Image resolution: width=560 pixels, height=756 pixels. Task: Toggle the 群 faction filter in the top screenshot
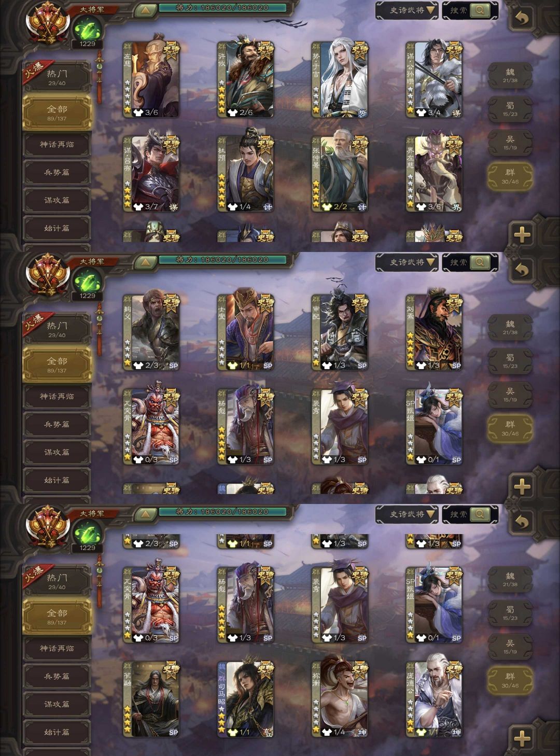pyautogui.click(x=510, y=176)
